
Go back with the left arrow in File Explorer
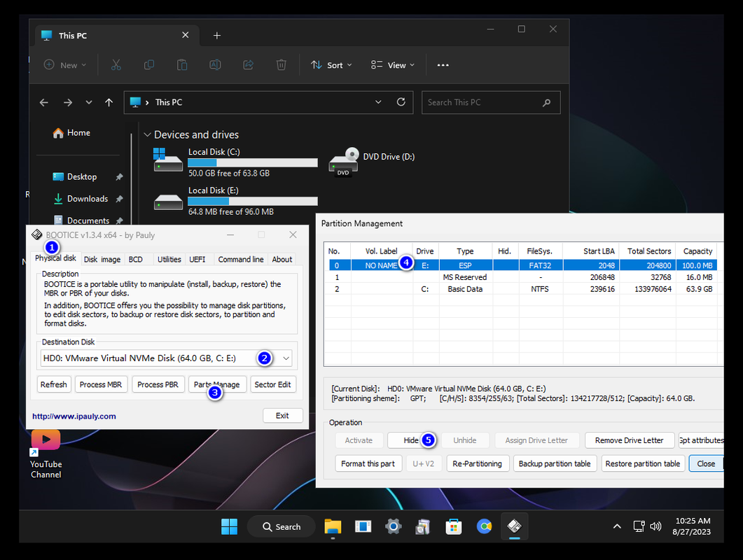click(44, 102)
